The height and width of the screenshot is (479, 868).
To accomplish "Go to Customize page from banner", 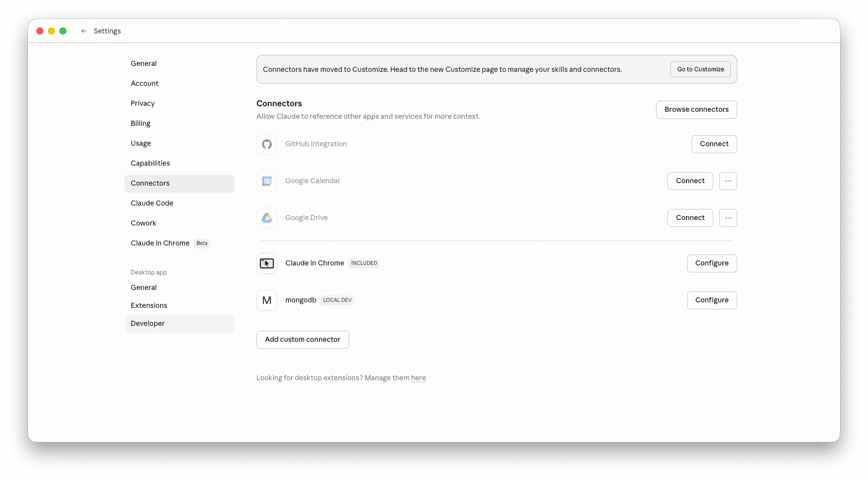I will [700, 69].
